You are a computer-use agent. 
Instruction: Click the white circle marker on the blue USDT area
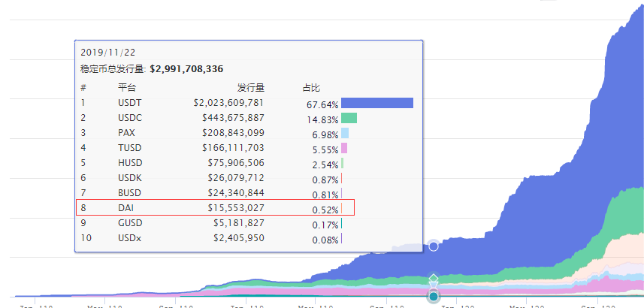(x=434, y=246)
